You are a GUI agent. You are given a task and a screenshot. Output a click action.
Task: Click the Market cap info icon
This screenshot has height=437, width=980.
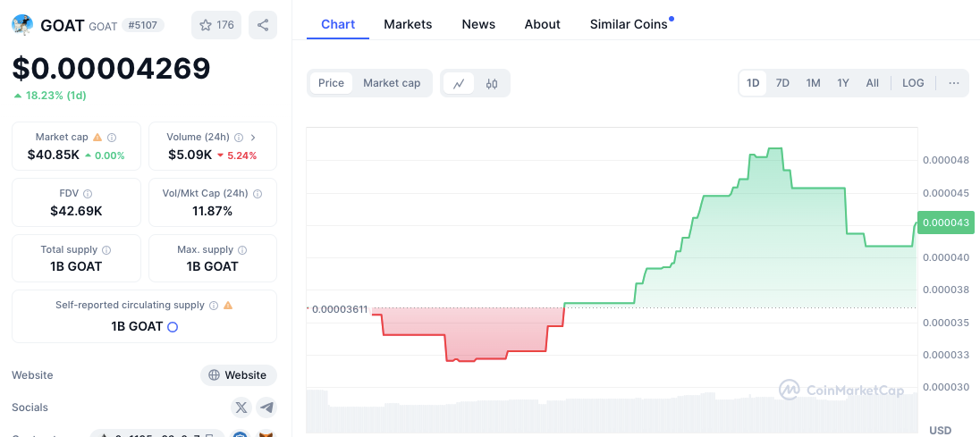(x=112, y=138)
